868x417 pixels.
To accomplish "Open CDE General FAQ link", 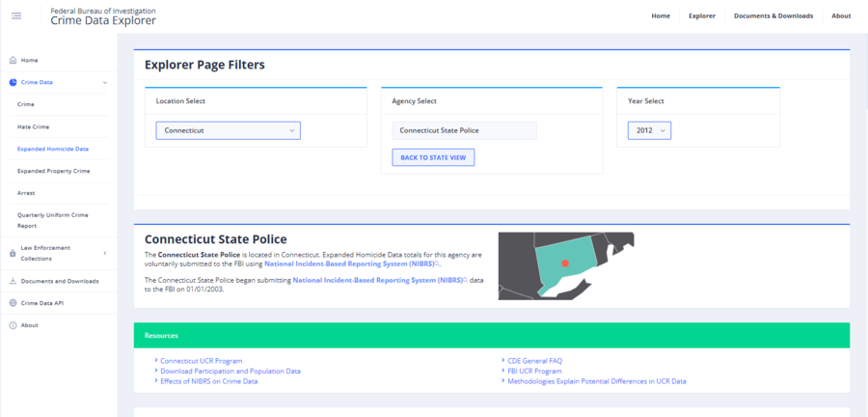I will pyautogui.click(x=534, y=361).
